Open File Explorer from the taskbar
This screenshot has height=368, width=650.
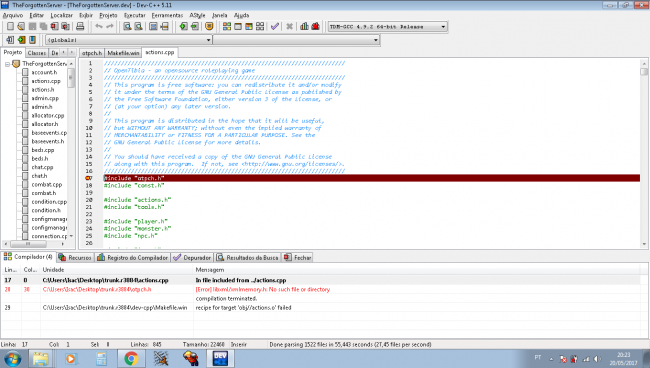pyautogui.click(x=41, y=358)
